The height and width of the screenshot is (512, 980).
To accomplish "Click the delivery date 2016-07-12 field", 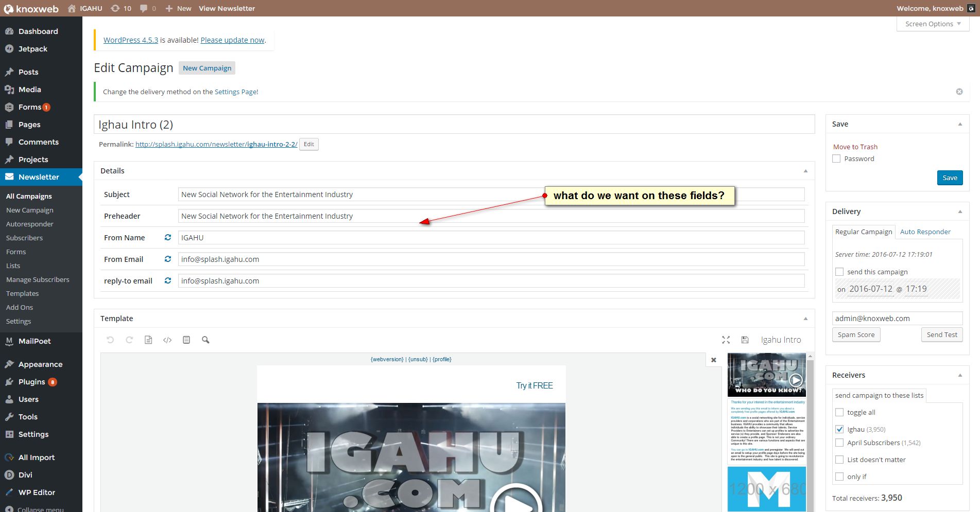I will (871, 289).
